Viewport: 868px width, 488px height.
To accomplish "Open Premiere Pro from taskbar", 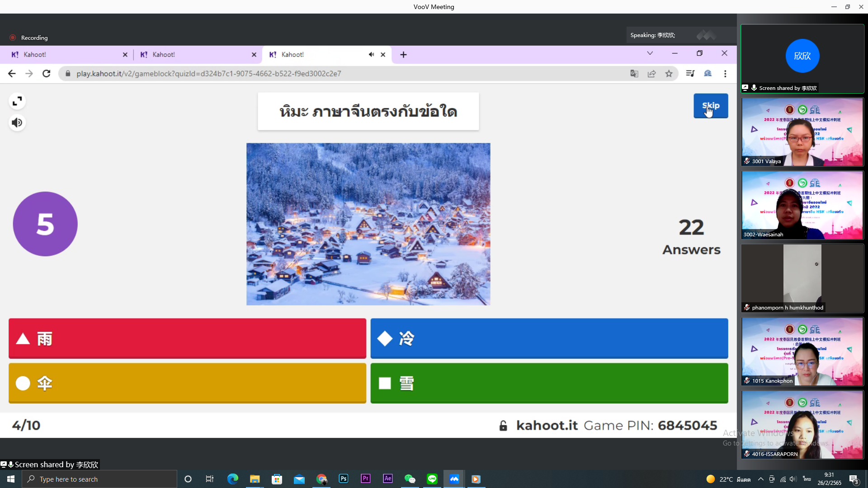I will (x=366, y=479).
